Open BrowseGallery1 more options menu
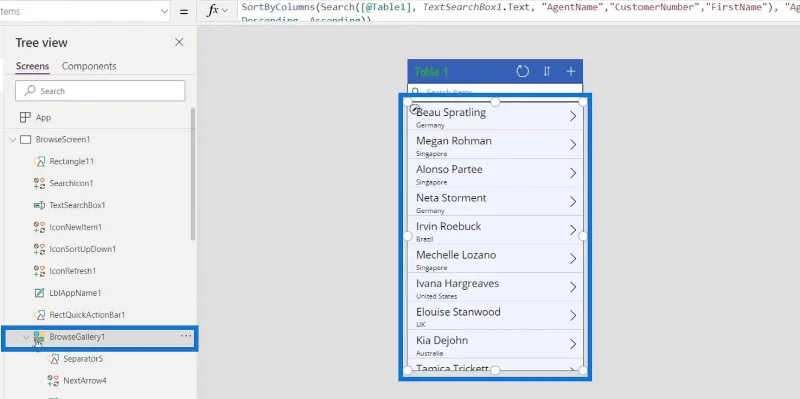Screen dimensions: 800x399 point(186,336)
